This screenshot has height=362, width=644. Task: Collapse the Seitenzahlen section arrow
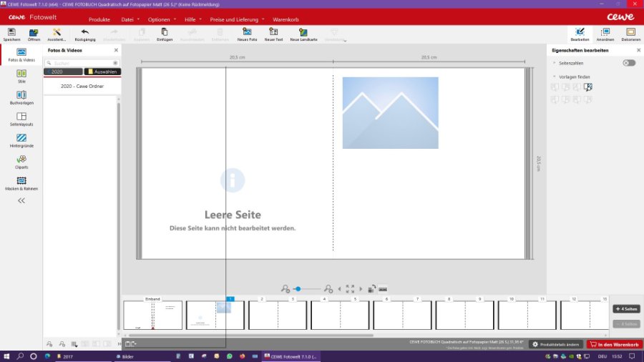[x=554, y=63]
